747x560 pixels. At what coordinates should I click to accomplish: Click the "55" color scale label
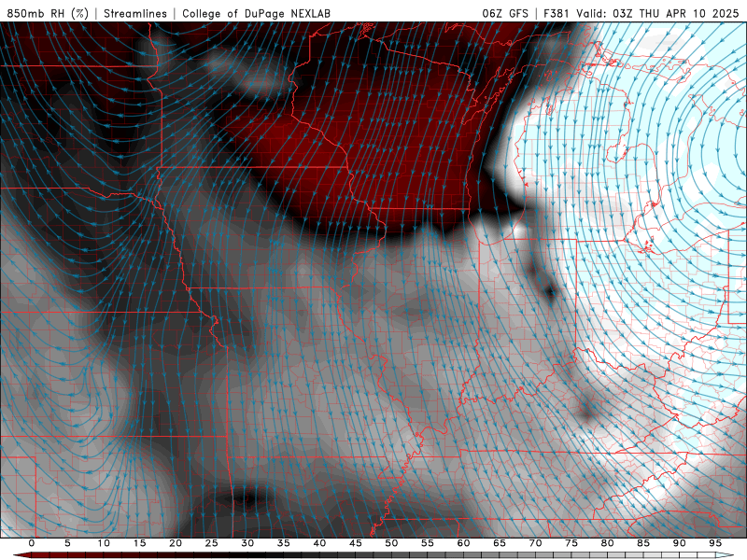pos(427,543)
